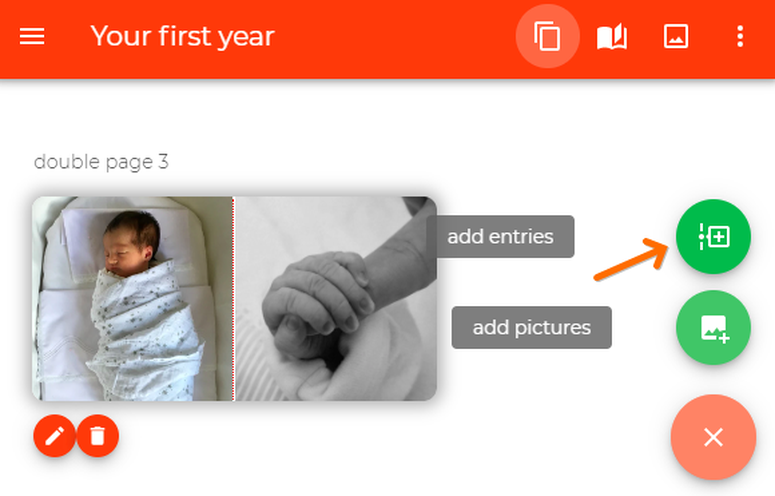Edit double page 3 with pencil button
Image resolution: width=775 pixels, height=496 pixels.
[55, 436]
